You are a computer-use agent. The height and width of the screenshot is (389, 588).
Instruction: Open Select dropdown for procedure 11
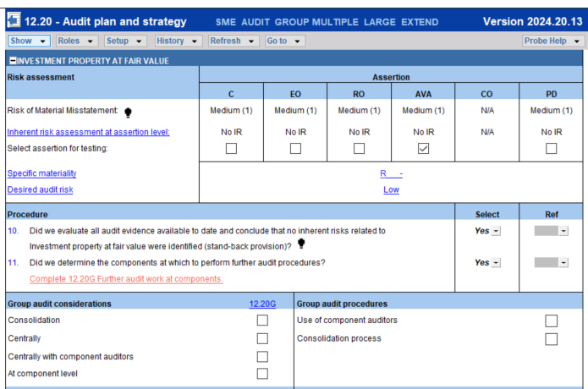click(496, 263)
